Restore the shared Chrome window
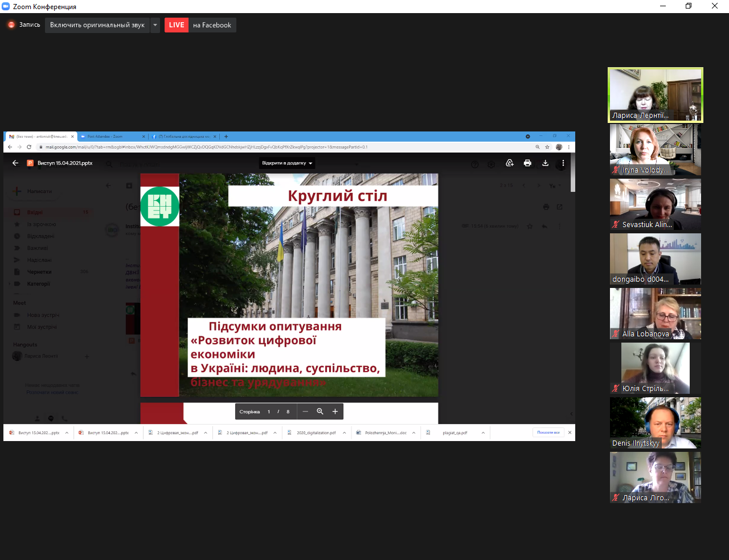Viewport: 729px width, 560px height. 554,137
